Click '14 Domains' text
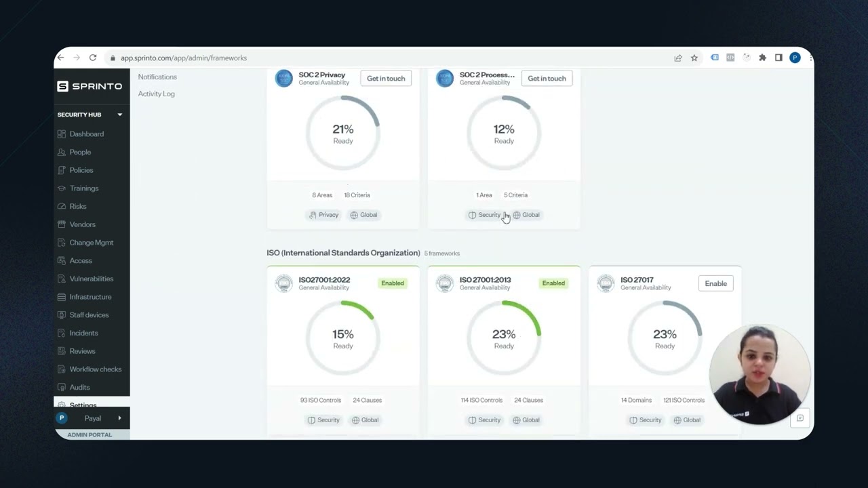 (636, 401)
